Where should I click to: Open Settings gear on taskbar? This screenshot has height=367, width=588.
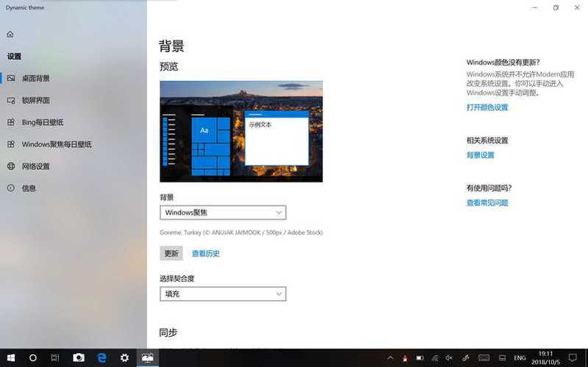click(x=124, y=357)
